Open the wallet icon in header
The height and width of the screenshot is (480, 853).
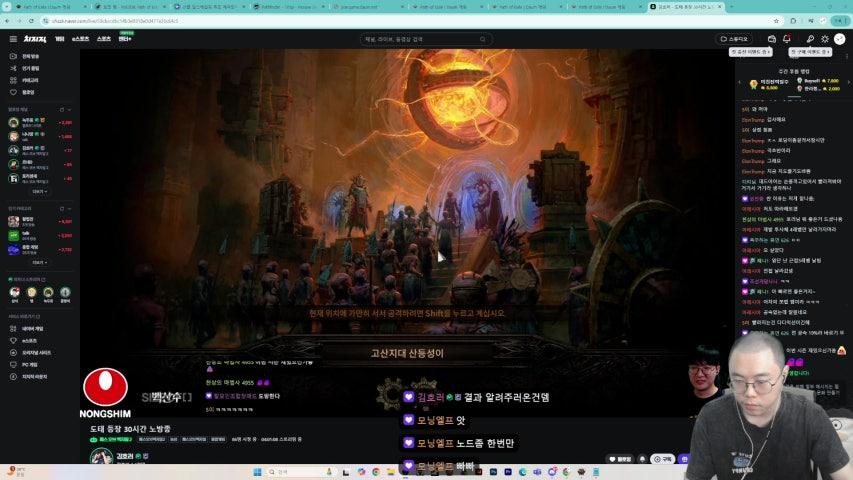[771, 39]
